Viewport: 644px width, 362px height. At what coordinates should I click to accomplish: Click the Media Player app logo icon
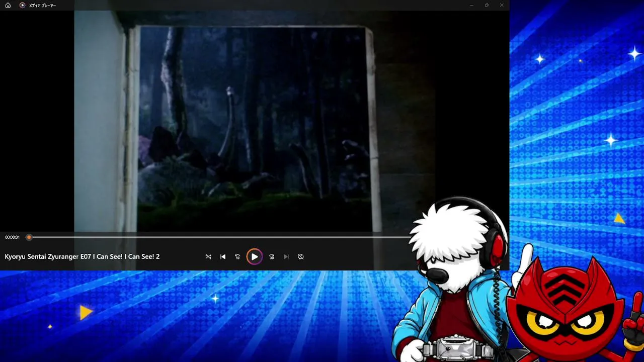click(x=22, y=5)
